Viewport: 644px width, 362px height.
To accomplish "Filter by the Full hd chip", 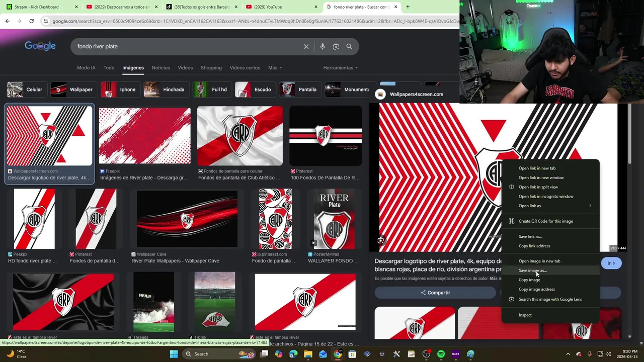I will [x=211, y=89].
